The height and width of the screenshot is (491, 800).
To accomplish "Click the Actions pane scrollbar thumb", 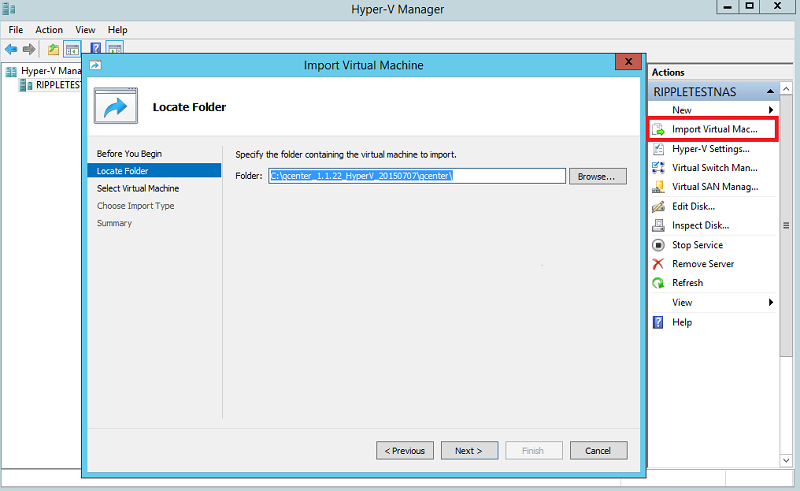I will pyautogui.click(x=786, y=225).
